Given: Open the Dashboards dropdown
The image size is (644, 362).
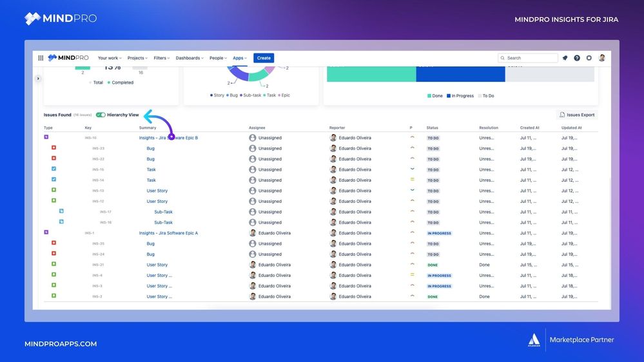Looking at the screenshot, I should click(x=190, y=58).
